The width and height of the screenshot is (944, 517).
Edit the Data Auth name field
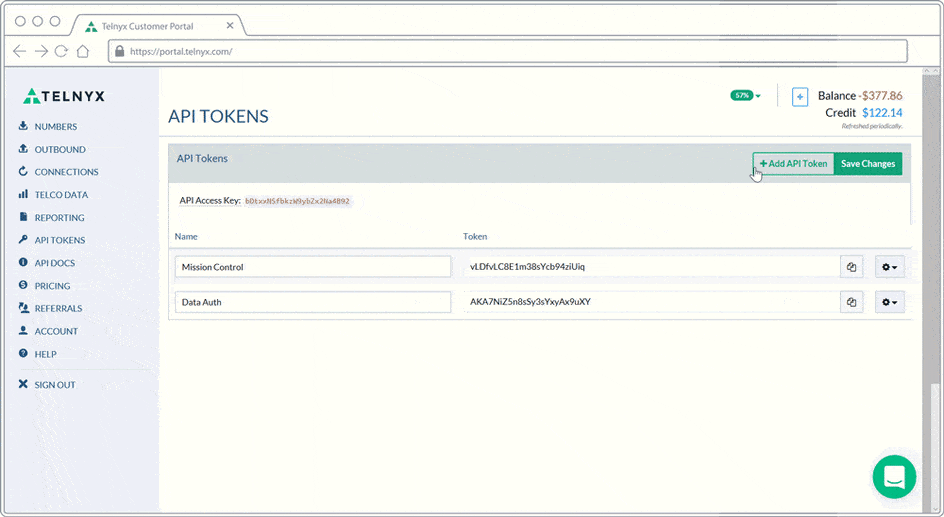coord(313,302)
